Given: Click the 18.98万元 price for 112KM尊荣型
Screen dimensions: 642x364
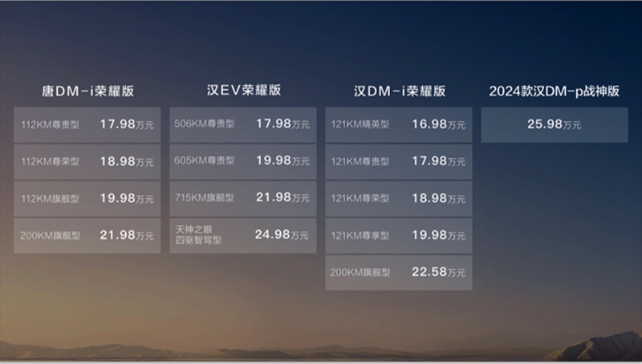Looking at the screenshot, I should [127, 161].
